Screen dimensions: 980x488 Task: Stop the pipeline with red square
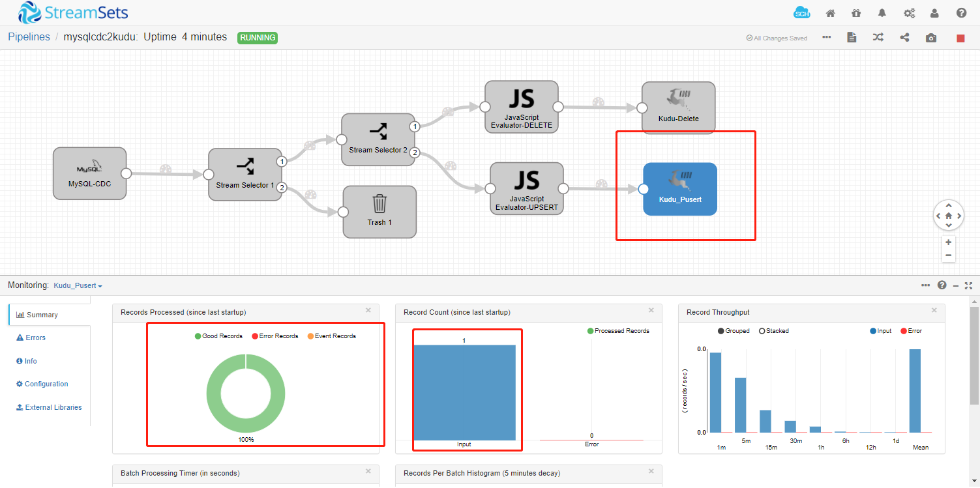point(960,38)
